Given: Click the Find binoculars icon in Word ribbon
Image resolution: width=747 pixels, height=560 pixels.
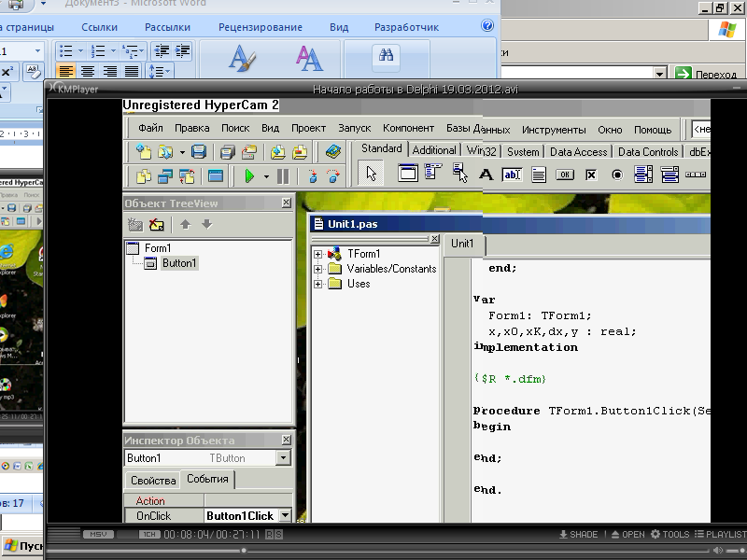Looking at the screenshot, I should (386, 55).
